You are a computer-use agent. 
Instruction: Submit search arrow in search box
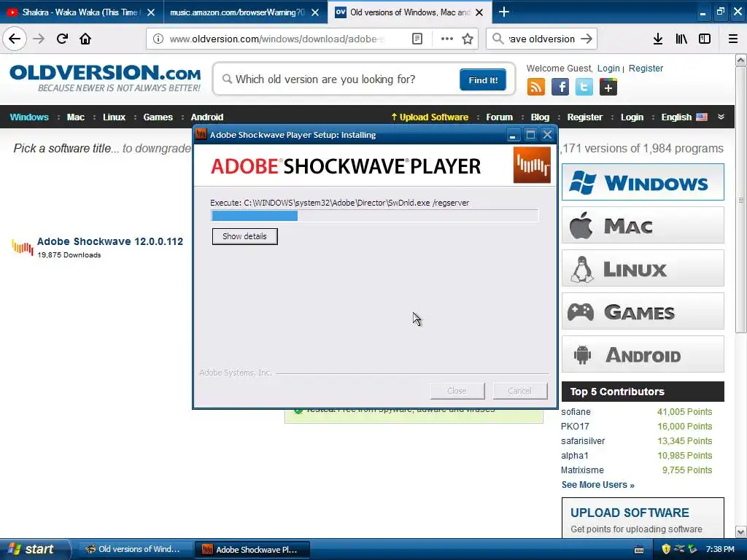587,39
